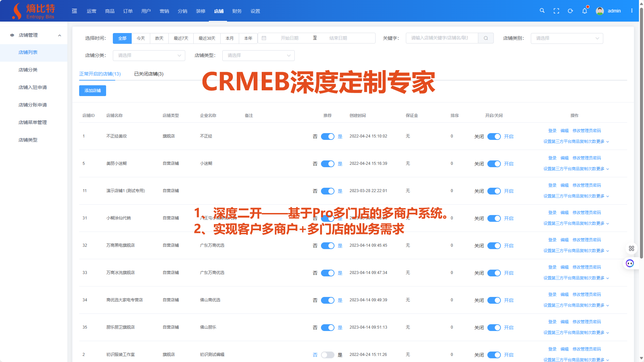Open 店铺入驻申请 in the sidebar
The image size is (644, 362).
[33, 87]
